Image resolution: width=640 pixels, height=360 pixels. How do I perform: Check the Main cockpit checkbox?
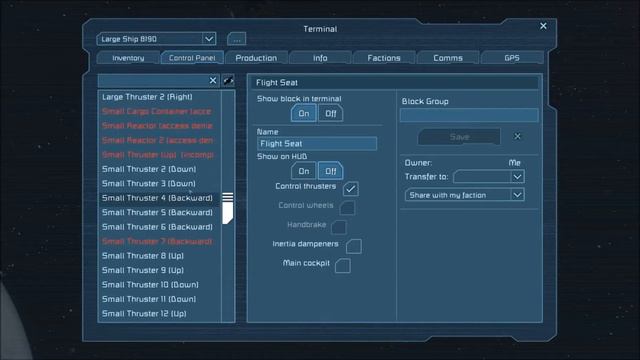coord(343,265)
